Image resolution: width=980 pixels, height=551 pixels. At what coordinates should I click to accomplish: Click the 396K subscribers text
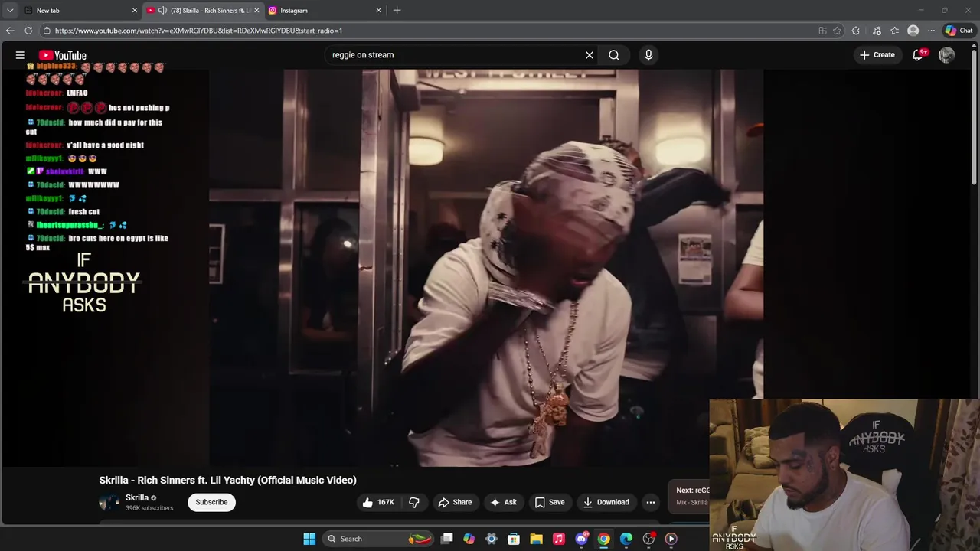point(149,508)
